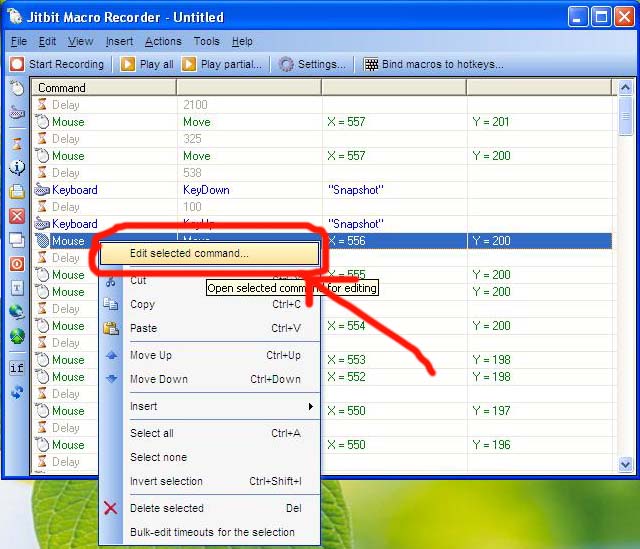The height and width of the screenshot is (549, 640).
Task: Open the Insert menu in menu bar
Action: (119, 41)
